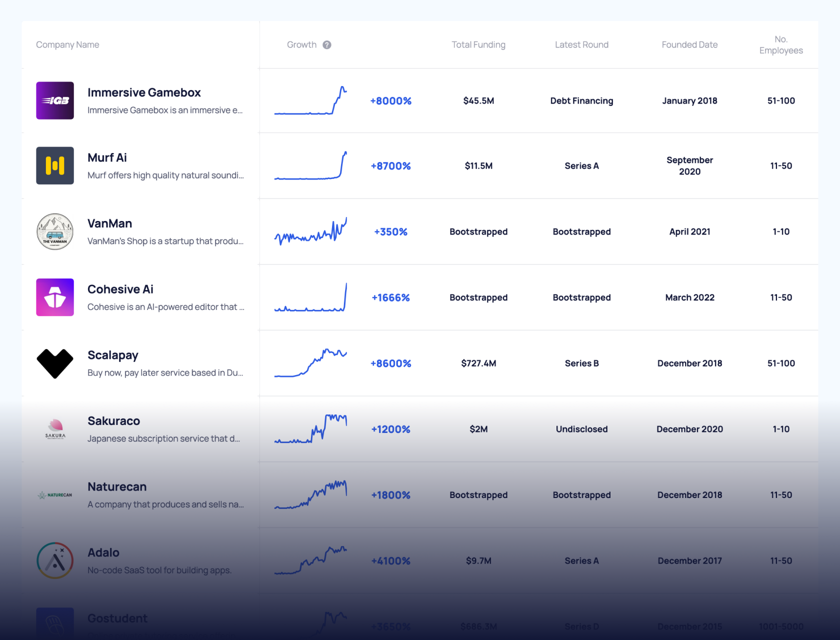Click VanMan growth sparkline chart

[310, 231]
